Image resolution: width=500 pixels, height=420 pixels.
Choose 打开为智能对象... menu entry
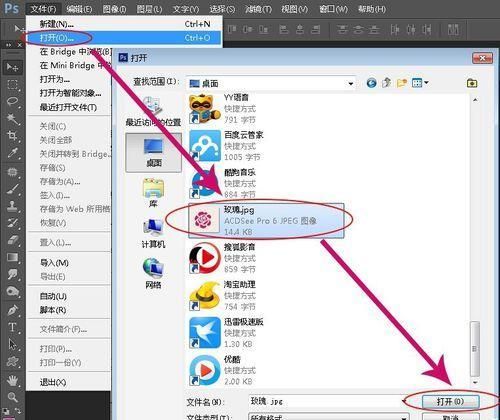click(x=70, y=93)
